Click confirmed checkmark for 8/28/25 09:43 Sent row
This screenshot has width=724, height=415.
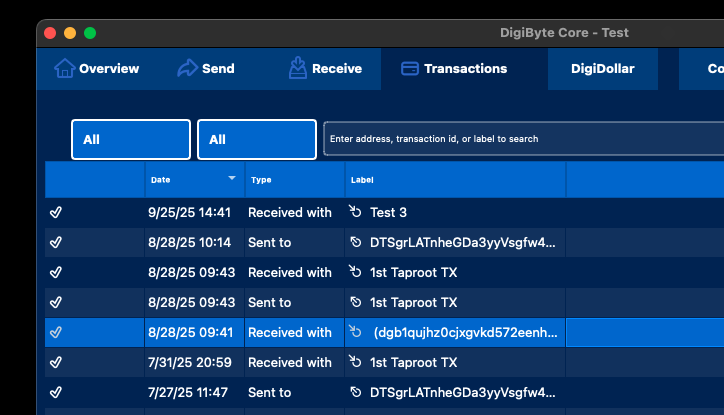click(56, 302)
